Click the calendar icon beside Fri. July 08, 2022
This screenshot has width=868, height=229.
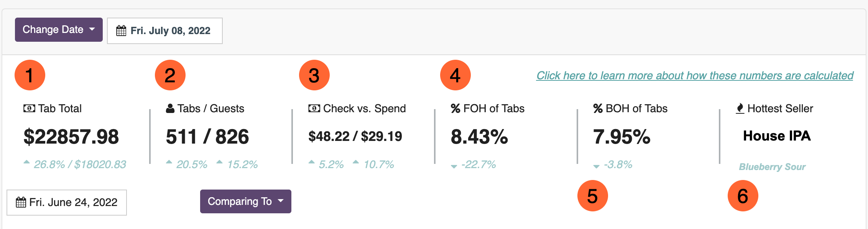tap(121, 31)
